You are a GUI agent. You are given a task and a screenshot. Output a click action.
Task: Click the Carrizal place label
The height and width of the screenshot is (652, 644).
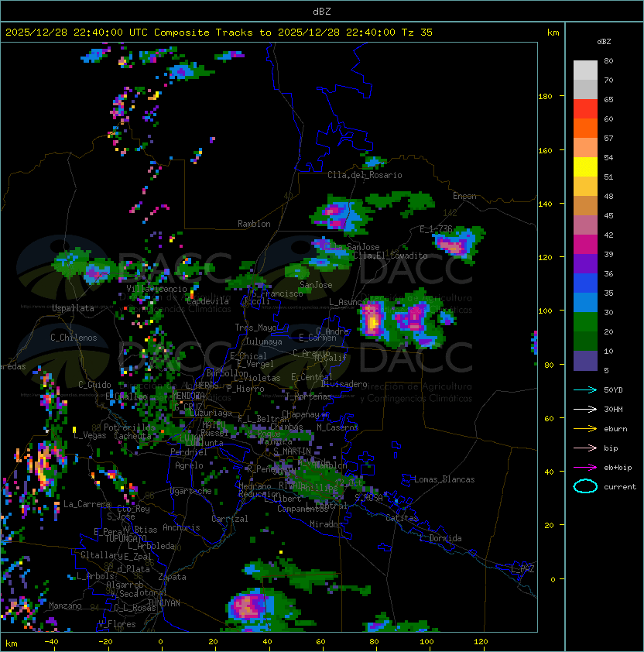point(229,519)
